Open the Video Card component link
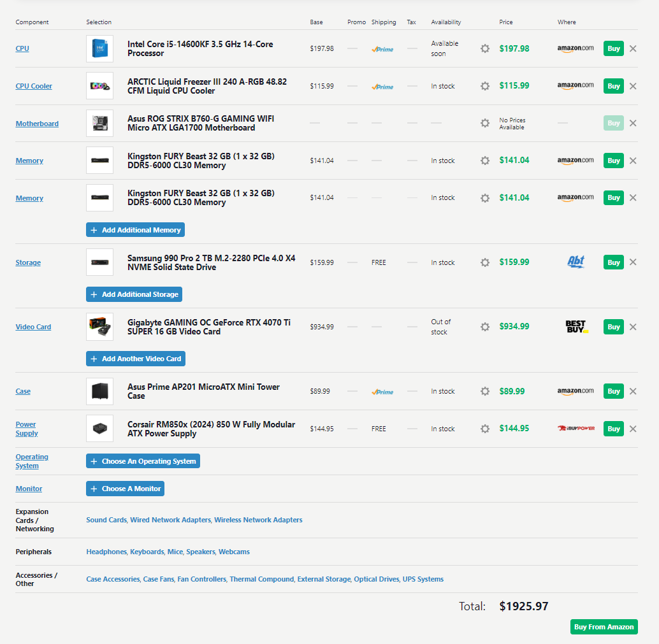The width and height of the screenshot is (659, 644). pos(33,327)
